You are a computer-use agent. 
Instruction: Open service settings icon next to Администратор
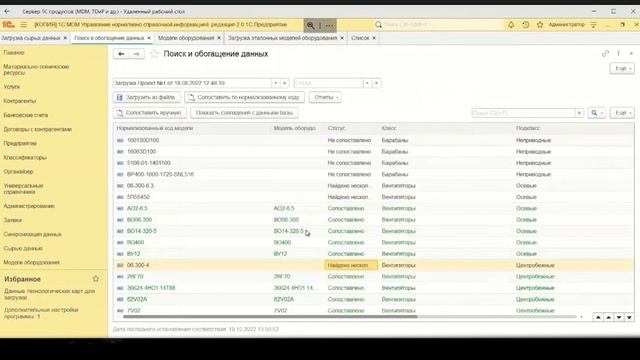[593, 25]
